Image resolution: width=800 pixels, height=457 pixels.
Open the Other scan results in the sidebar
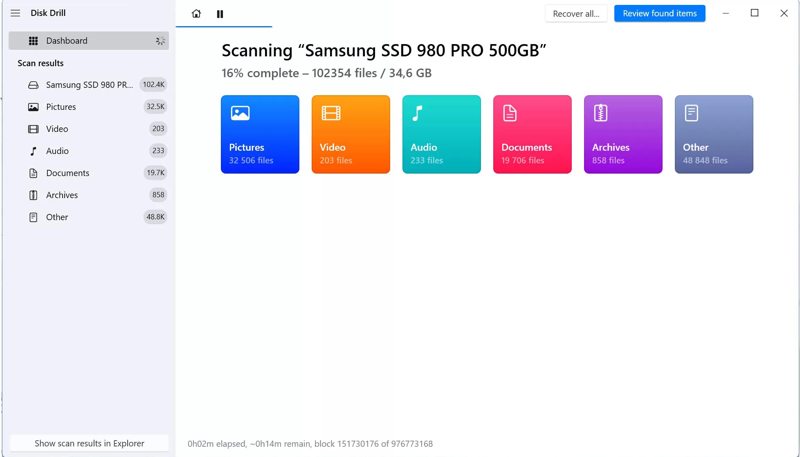point(89,217)
